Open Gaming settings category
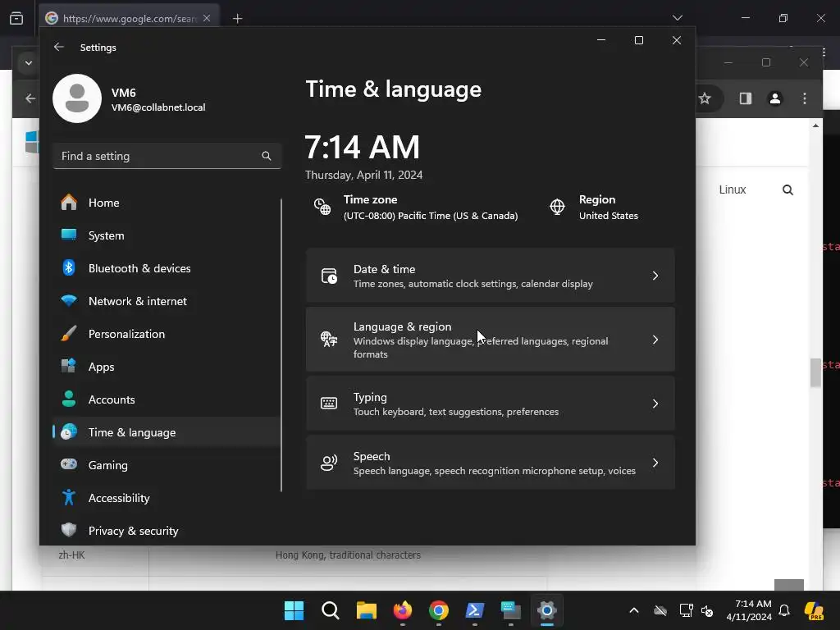 [x=166, y=465]
